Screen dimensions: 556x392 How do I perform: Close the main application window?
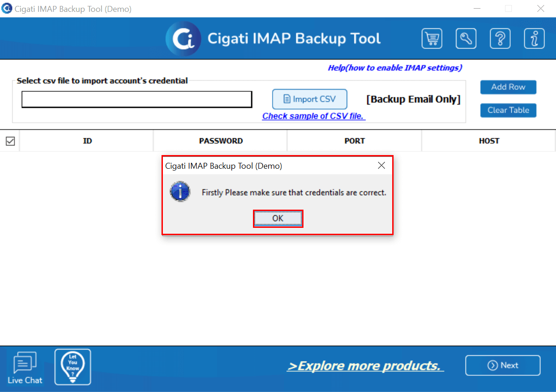click(541, 9)
